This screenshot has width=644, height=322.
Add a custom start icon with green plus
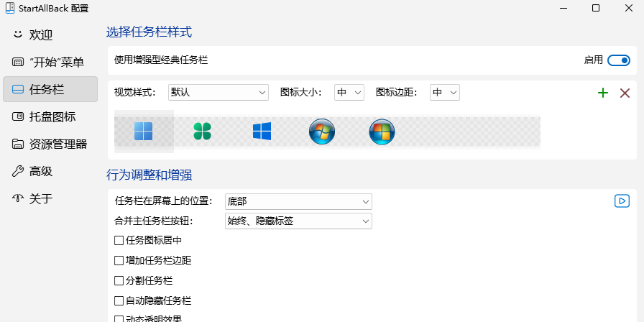pos(603,93)
